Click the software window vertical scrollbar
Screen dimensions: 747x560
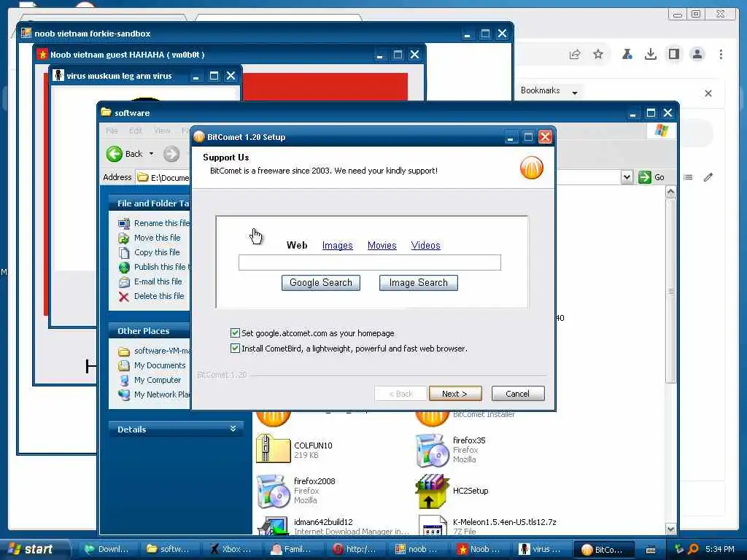point(671,291)
